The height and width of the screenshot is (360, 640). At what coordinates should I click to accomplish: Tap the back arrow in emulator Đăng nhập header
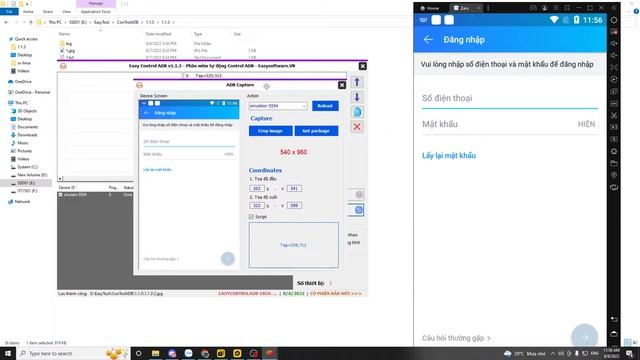pyautogui.click(x=428, y=40)
